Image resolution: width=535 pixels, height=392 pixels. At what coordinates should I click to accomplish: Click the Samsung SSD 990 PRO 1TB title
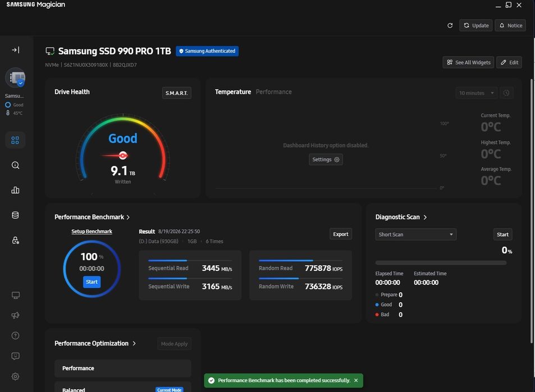click(x=115, y=51)
